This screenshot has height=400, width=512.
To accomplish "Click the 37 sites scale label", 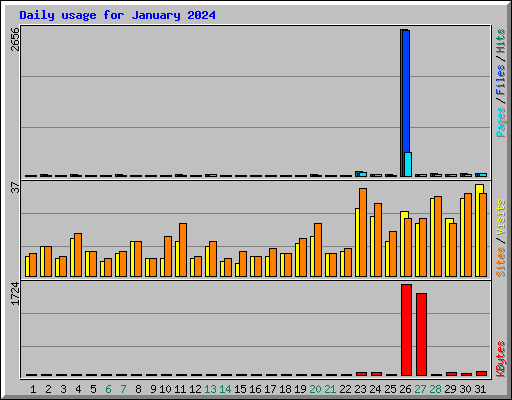I will tap(15, 187).
